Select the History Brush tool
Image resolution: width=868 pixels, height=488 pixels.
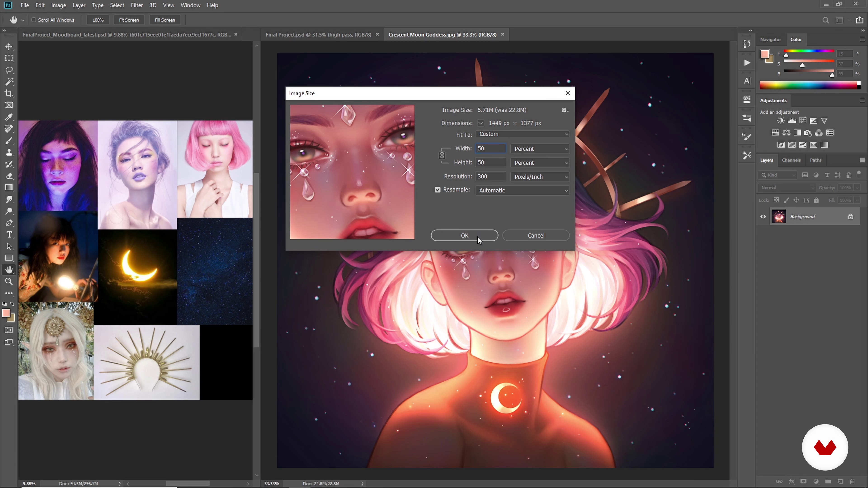coord(9,164)
